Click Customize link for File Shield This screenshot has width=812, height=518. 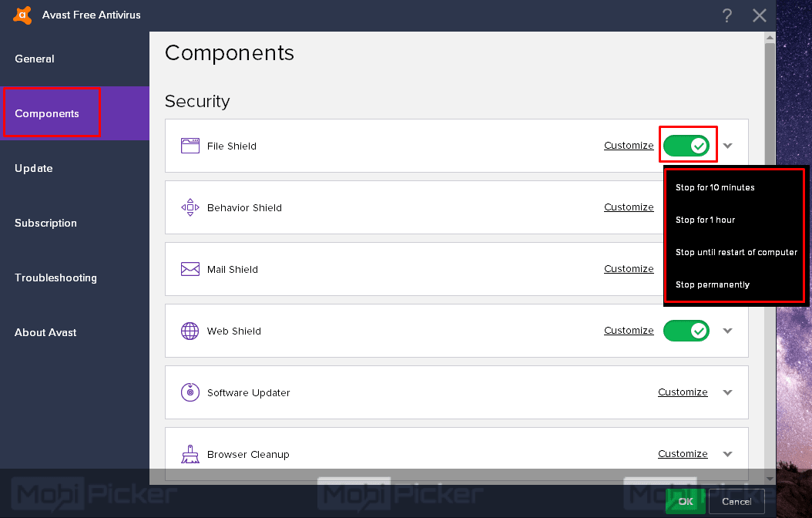[629, 146]
